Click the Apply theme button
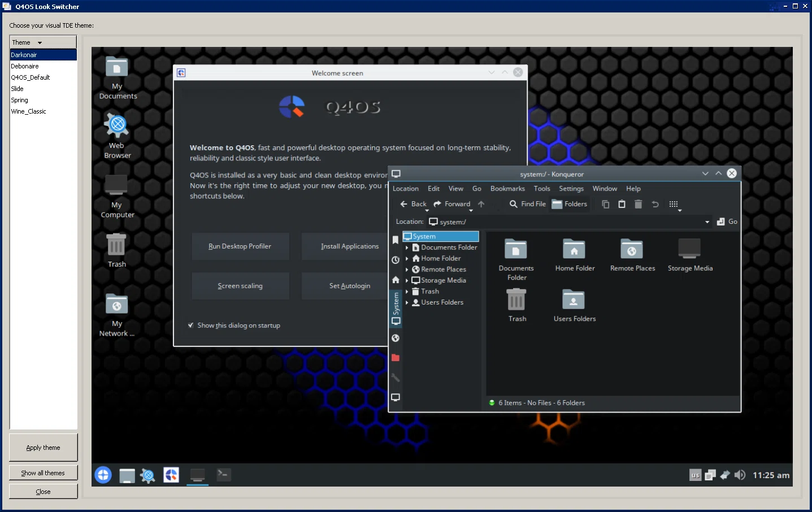The width and height of the screenshot is (812, 512). [44, 448]
